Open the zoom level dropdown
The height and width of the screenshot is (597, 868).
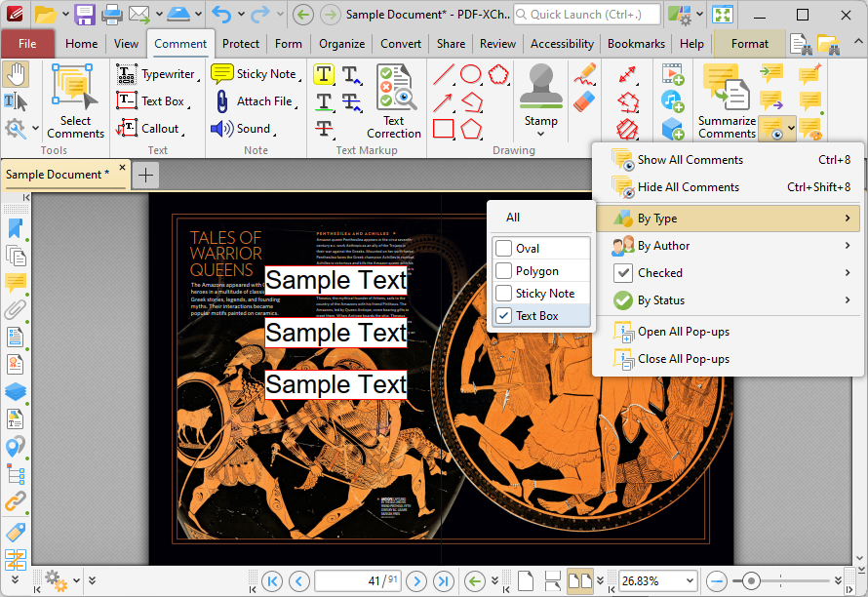pos(690,581)
